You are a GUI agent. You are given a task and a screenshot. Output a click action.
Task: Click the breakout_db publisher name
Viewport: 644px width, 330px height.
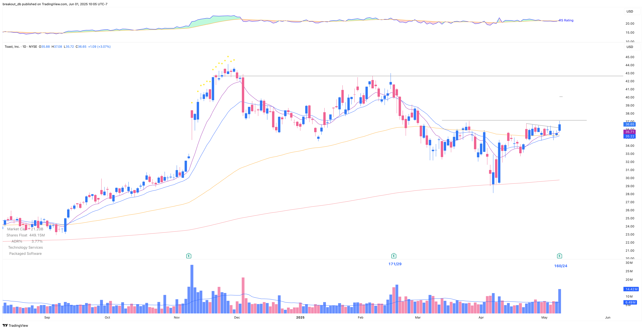click(x=11, y=4)
